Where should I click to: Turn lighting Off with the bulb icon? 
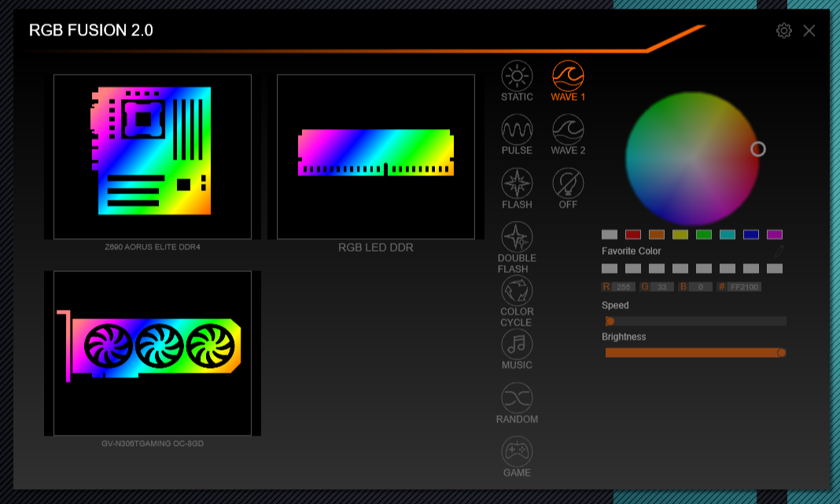pos(568,189)
